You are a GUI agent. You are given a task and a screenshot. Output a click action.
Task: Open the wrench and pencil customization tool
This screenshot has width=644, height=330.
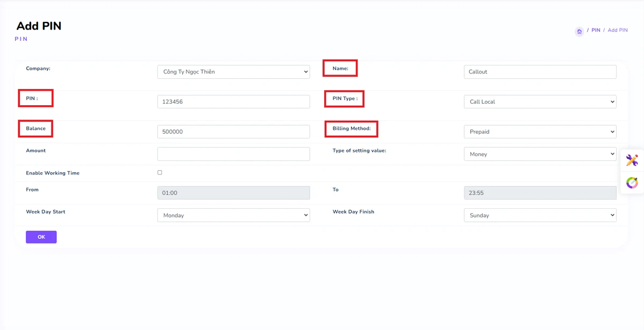(x=632, y=160)
